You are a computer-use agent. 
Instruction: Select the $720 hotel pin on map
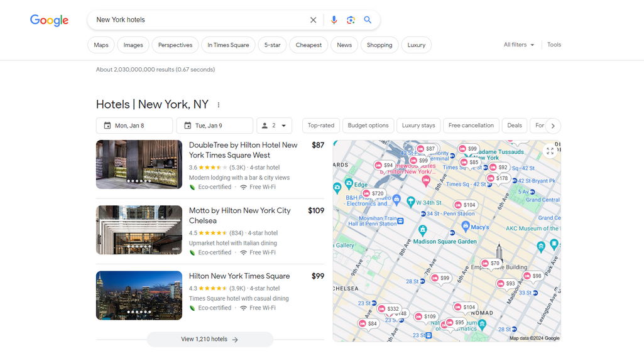point(373,193)
